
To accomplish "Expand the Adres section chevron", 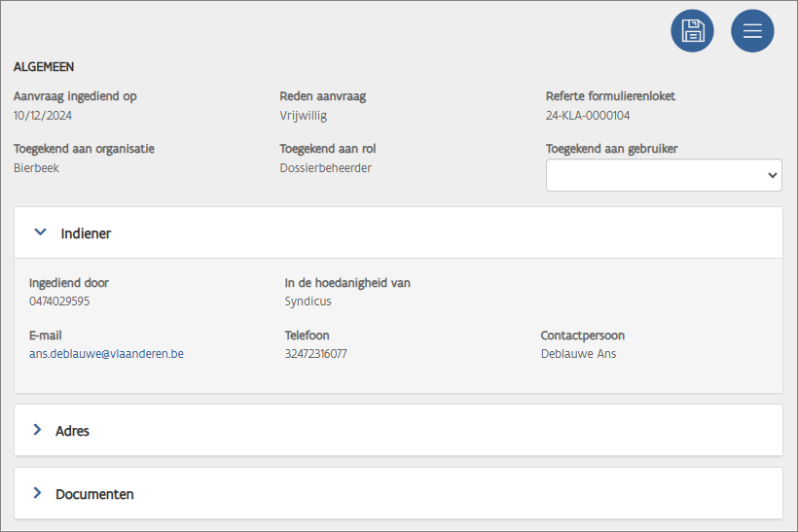I will [x=37, y=430].
